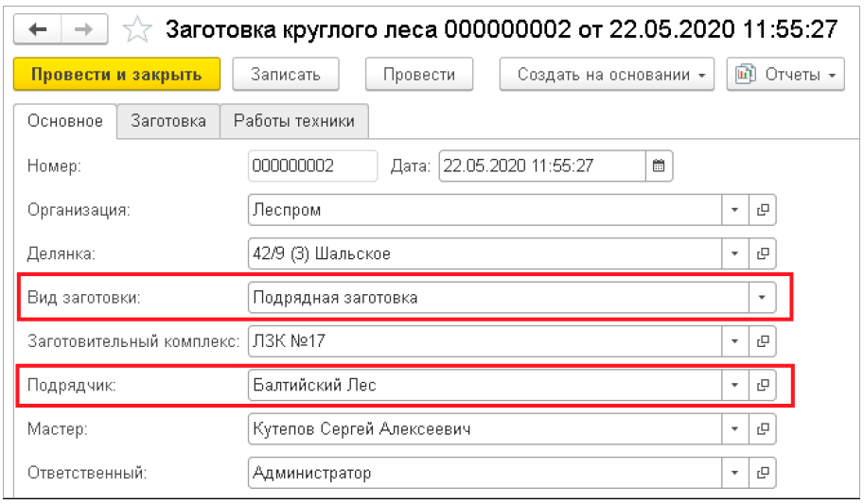Click the Номер input field

click(x=311, y=166)
